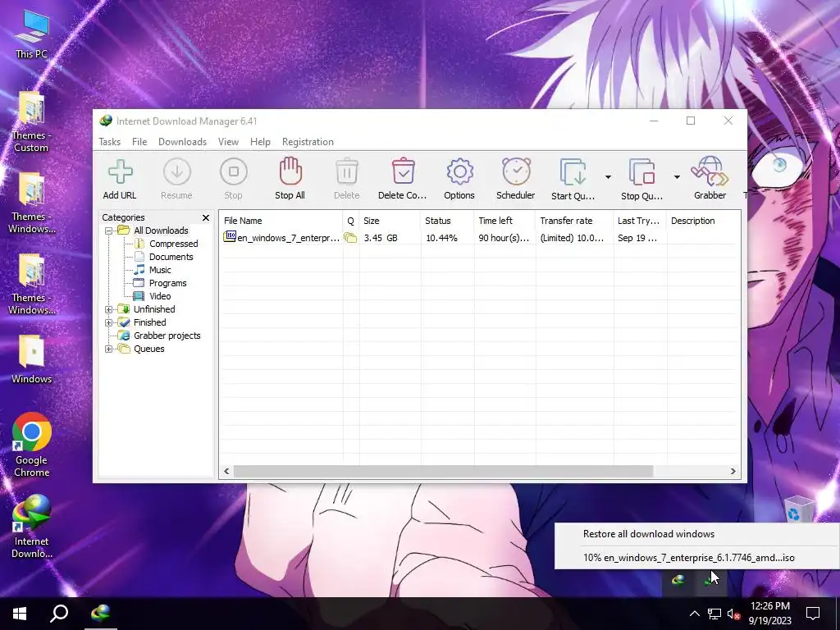Click the Delete Completed toolbar icon

point(403,171)
